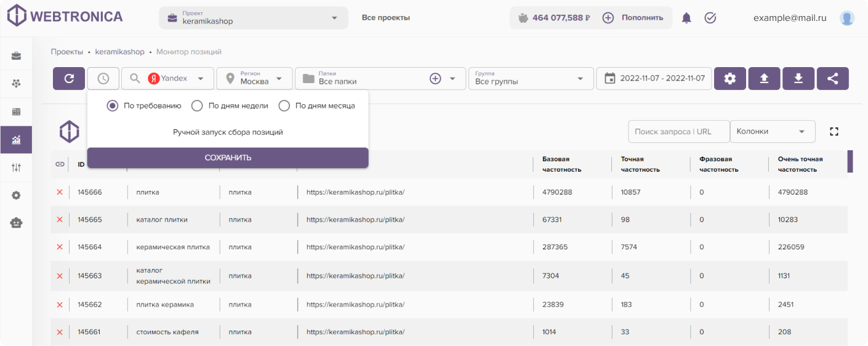Viewport: 868px width, 346px height.
Task: Expand the Колонки dropdown
Action: (x=773, y=131)
